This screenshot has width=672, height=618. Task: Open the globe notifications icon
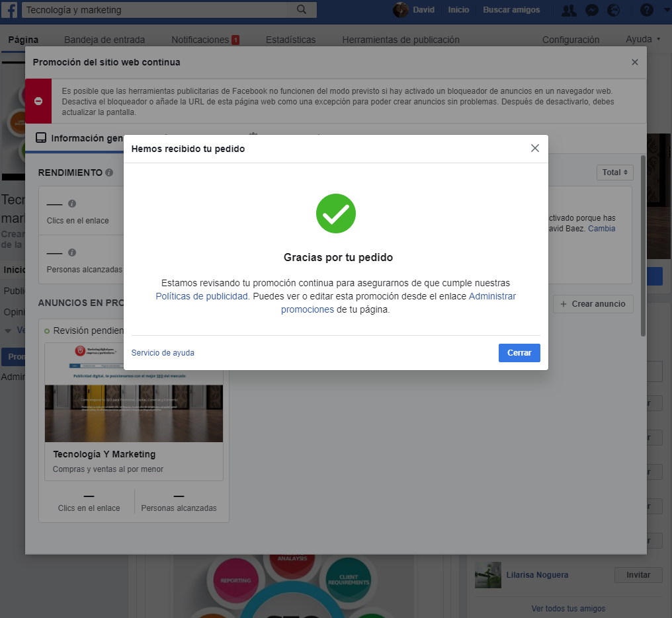point(614,11)
